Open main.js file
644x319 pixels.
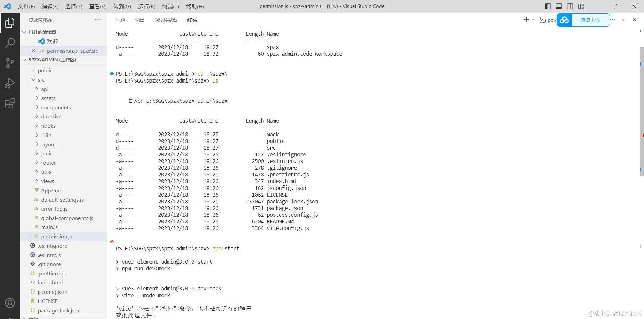click(x=64, y=227)
